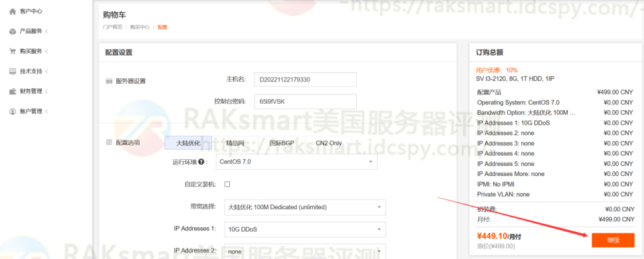Click the 控制台密码 input field
The image size is (644, 259).
click(305, 102)
